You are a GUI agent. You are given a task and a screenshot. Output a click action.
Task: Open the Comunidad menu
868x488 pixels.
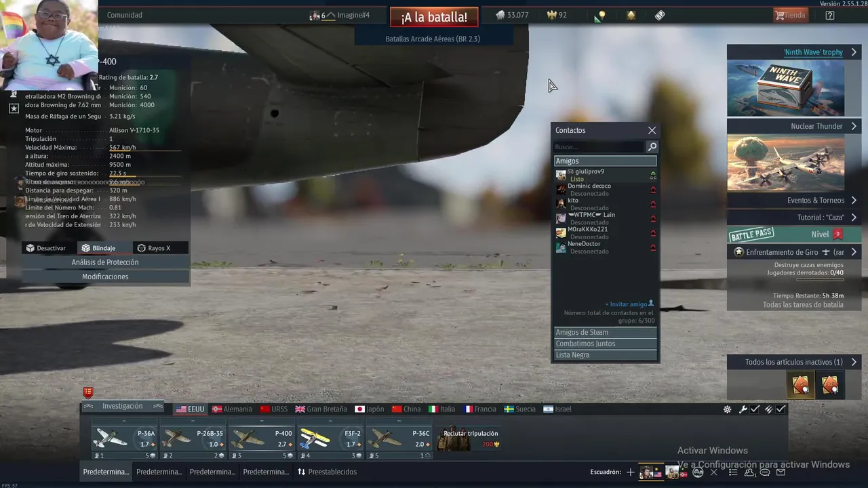point(125,15)
